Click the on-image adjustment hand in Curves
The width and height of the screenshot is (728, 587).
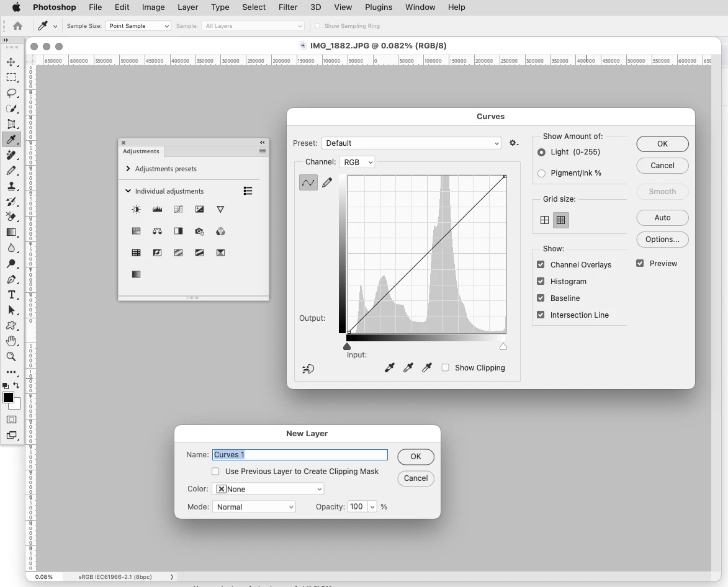tap(308, 369)
